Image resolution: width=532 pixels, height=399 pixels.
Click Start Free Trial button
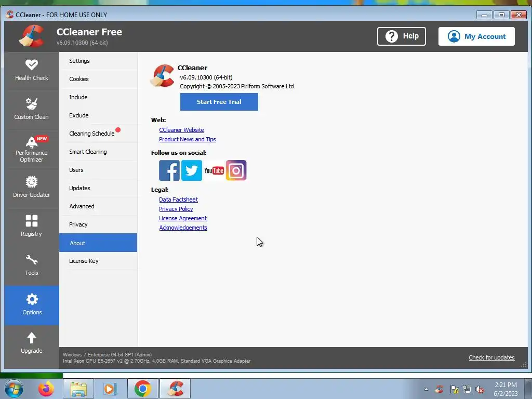[x=219, y=102]
